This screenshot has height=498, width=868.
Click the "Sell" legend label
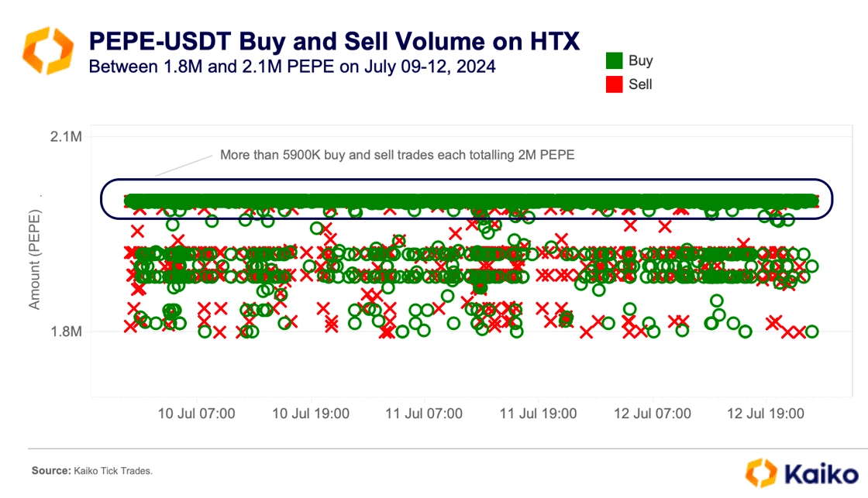[640, 84]
